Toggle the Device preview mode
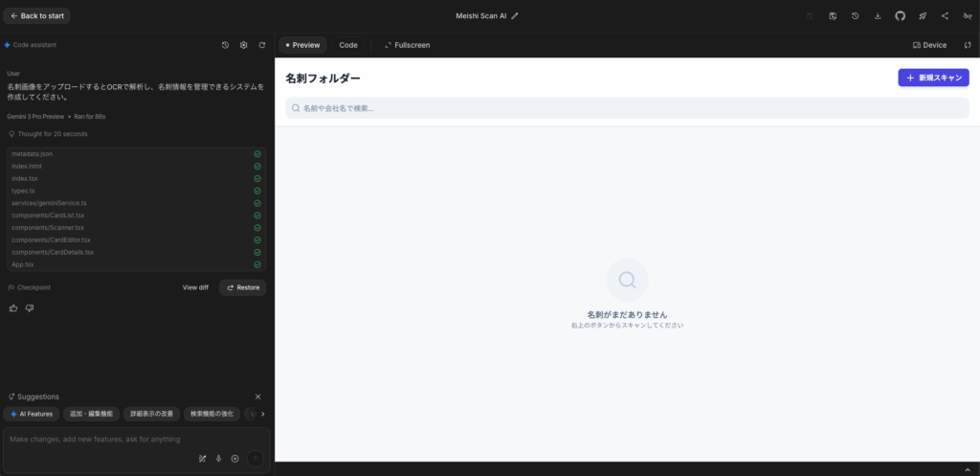 pyautogui.click(x=929, y=45)
